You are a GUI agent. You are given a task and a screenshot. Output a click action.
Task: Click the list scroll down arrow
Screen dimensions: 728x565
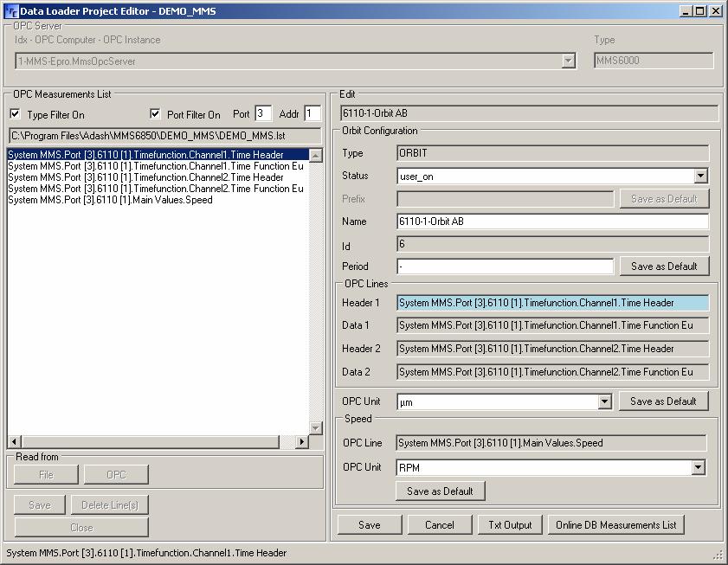click(x=316, y=428)
